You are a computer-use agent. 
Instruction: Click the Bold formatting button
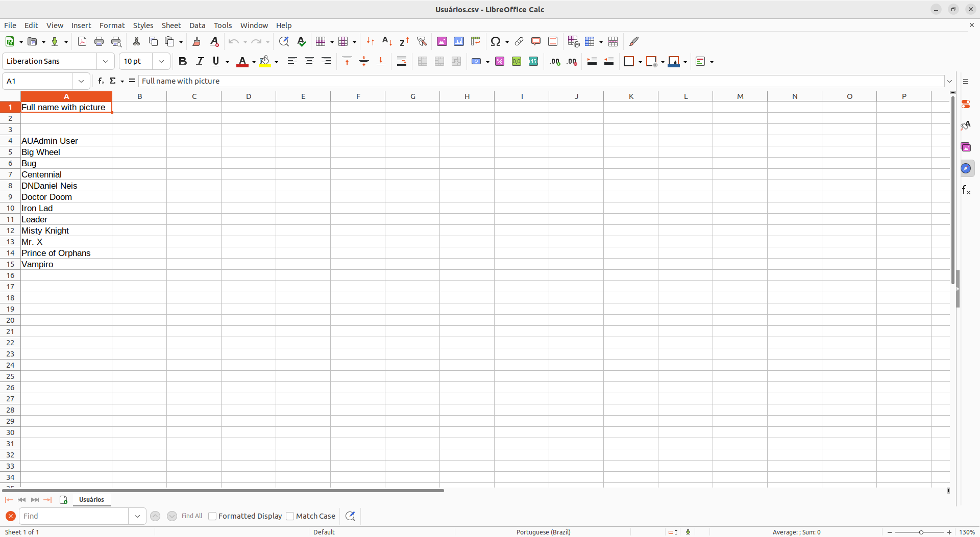coord(183,62)
